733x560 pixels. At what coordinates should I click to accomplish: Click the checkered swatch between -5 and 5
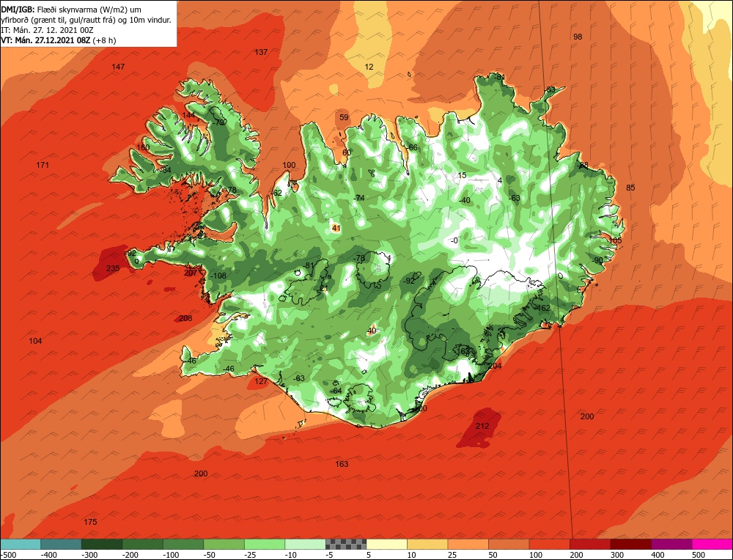346,544
